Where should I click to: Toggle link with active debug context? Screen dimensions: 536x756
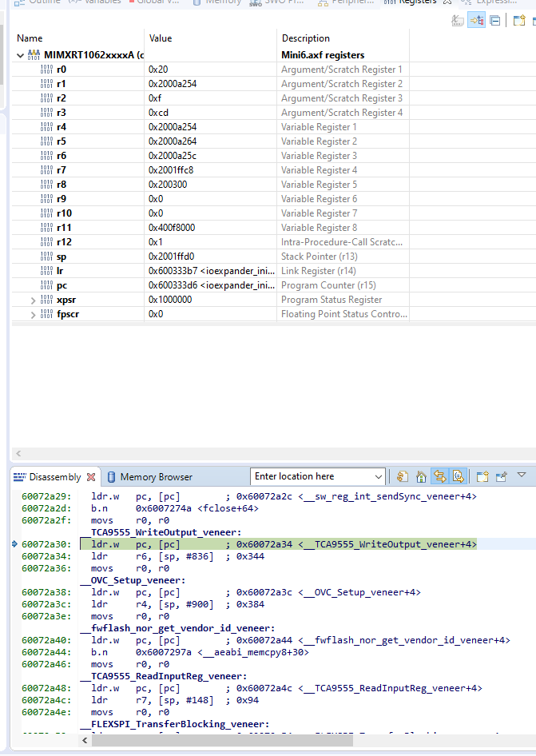[x=439, y=477]
